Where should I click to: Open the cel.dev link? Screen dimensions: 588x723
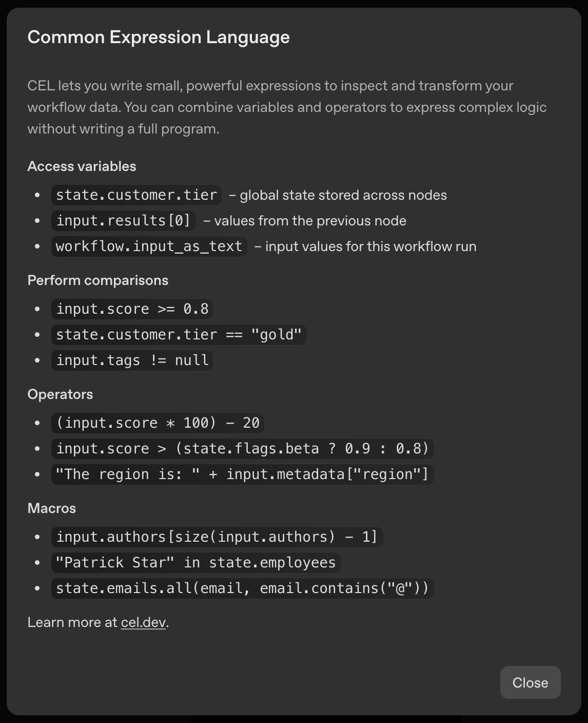point(143,622)
